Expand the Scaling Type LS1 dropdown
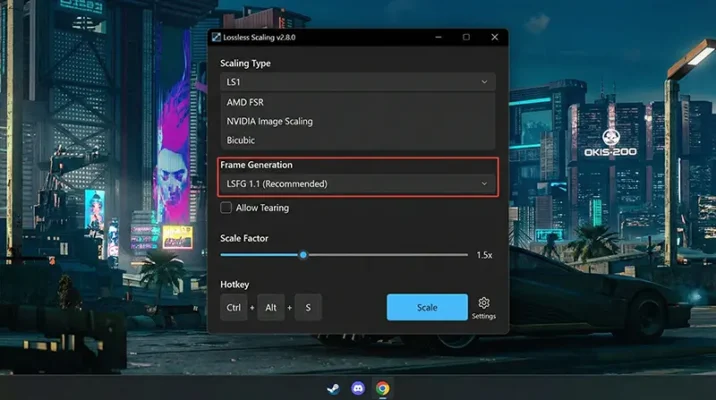This screenshot has width=716, height=400. tap(358, 82)
